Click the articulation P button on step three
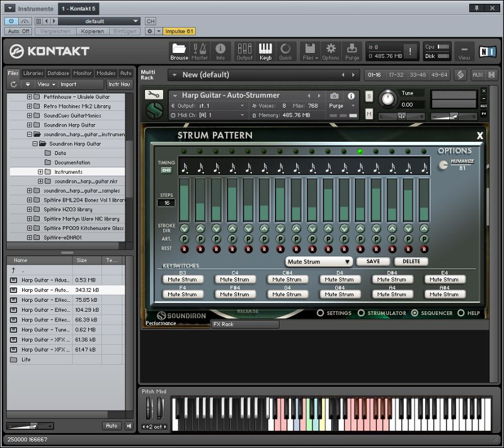Screen dimensions: 504x448 pyautogui.click(x=216, y=239)
